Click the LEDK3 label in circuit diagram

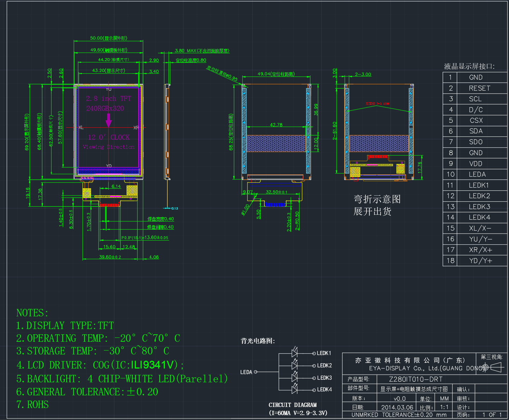(324, 378)
